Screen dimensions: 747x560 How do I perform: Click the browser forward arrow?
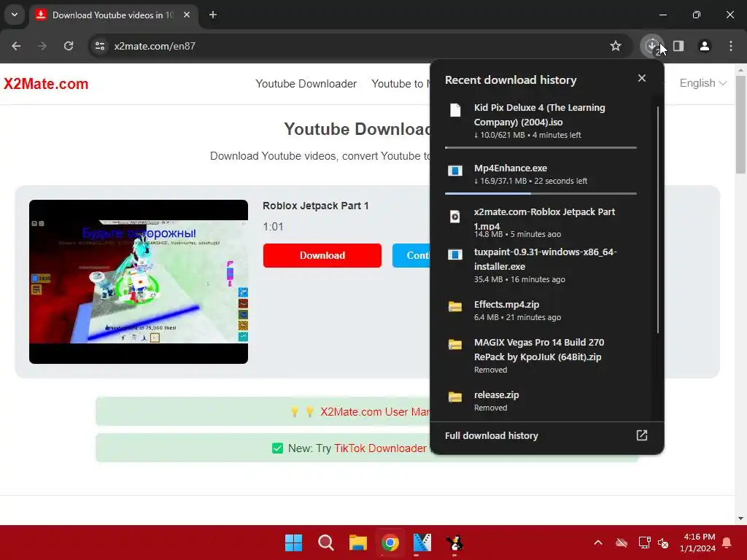click(x=42, y=46)
